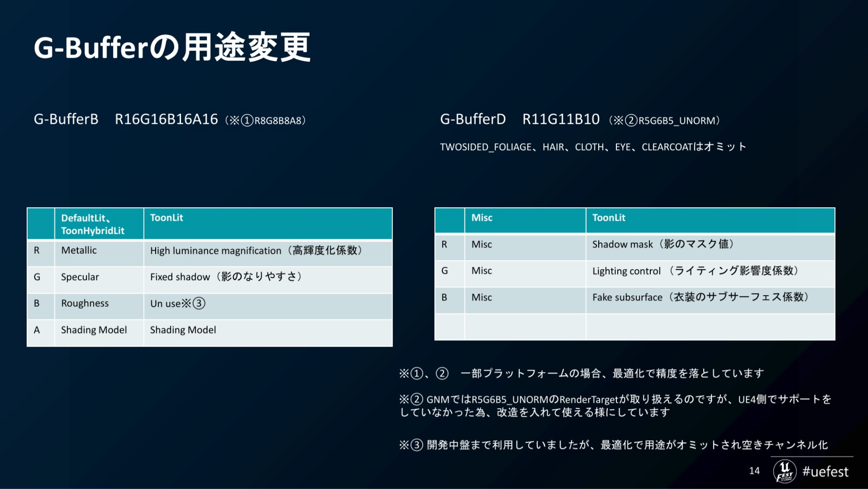
Task: Click the DefaultLit、ToonHybridLit column header
Action: [93, 224]
